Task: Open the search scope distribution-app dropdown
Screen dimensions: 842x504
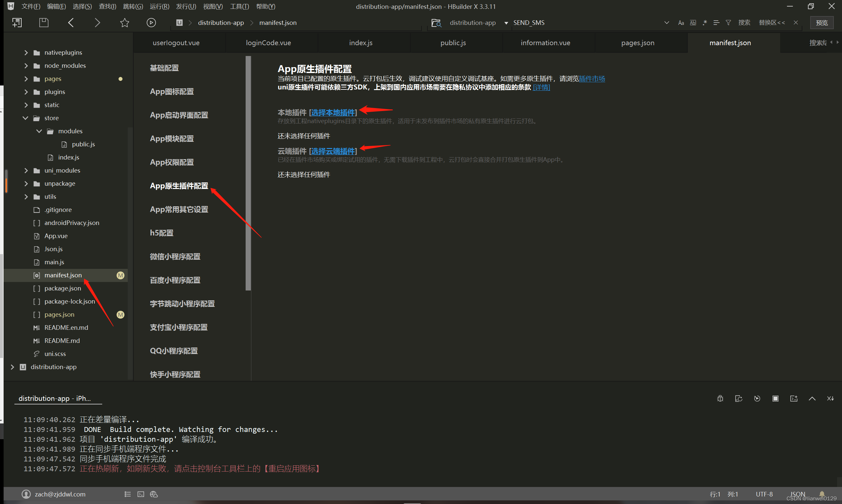Action: coord(506,23)
